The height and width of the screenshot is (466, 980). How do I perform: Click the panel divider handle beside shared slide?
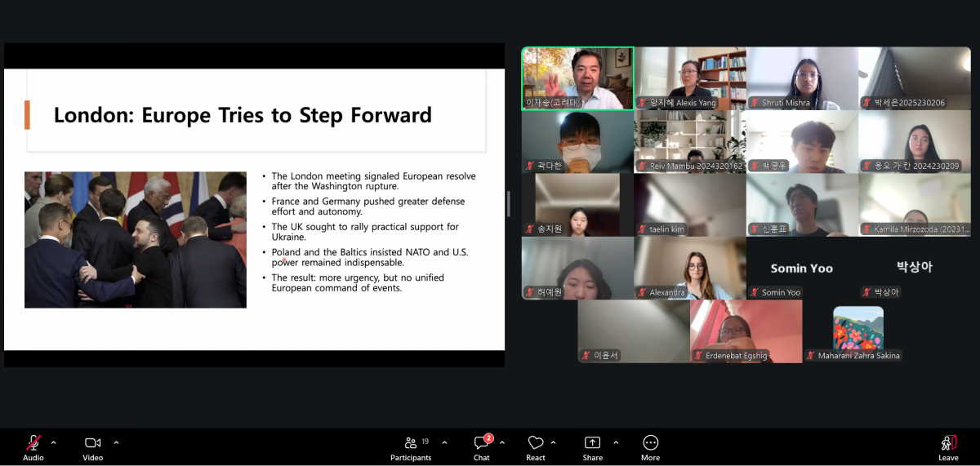point(510,204)
